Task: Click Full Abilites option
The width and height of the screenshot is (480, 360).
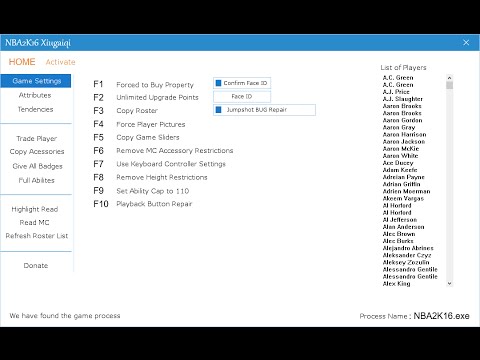Action: click(36, 180)
